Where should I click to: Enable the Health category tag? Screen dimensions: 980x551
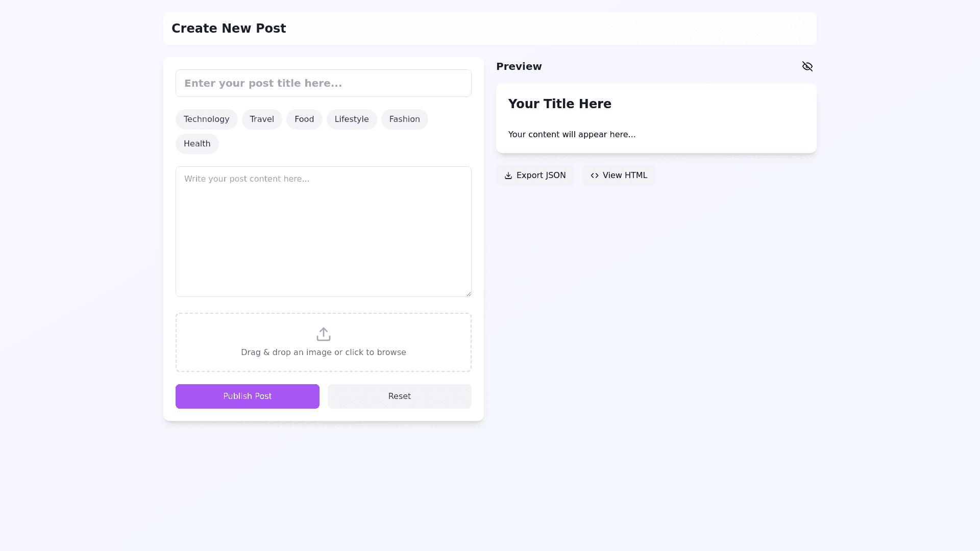pyautogui.click(x=197, y=144)
